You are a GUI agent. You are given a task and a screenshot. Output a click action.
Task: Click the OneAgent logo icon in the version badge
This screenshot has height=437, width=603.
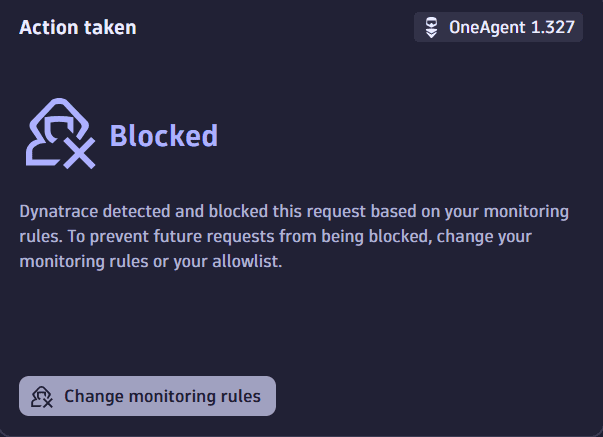click(432, 27)
